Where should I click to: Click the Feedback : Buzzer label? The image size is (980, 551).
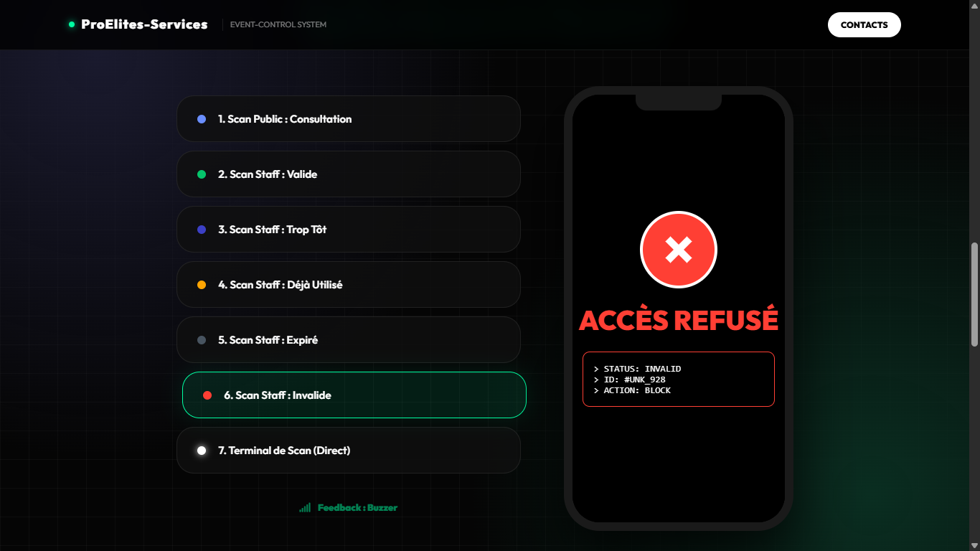click(357, 507)
